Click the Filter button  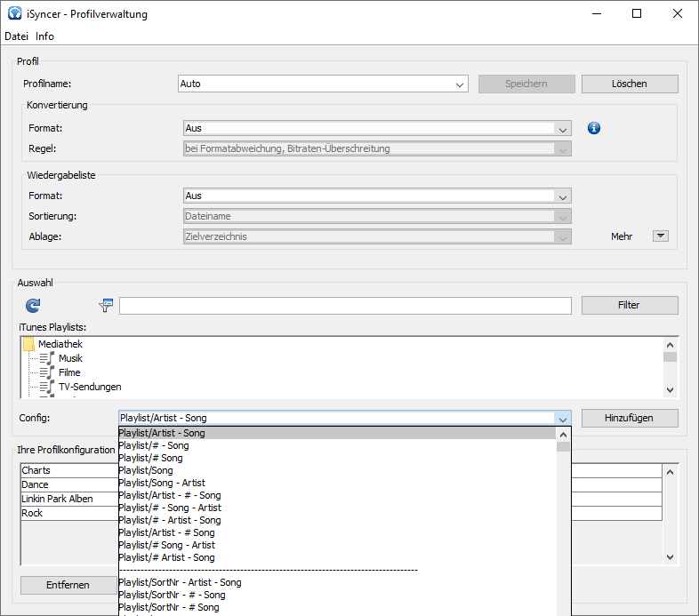630,305
